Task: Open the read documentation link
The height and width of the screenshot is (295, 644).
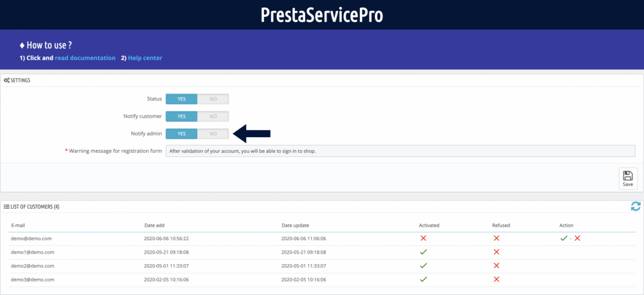Action: click(85, 58)
